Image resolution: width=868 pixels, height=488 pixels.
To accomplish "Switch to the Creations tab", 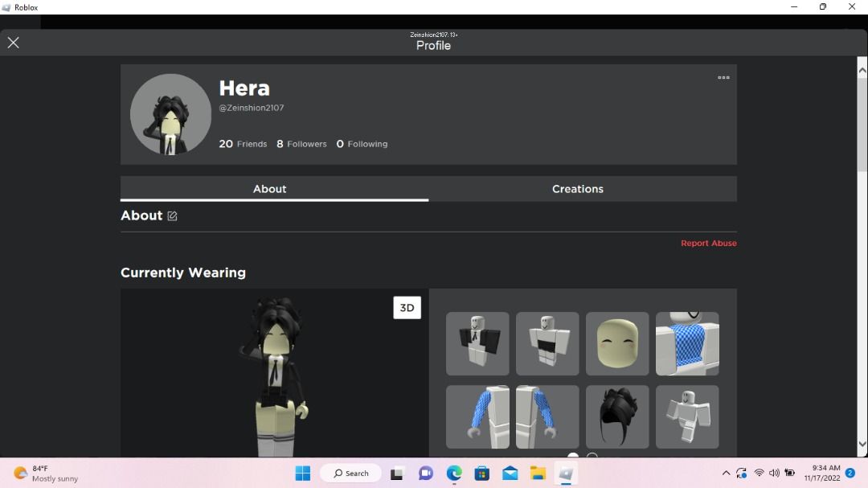I will coord(577,188).
